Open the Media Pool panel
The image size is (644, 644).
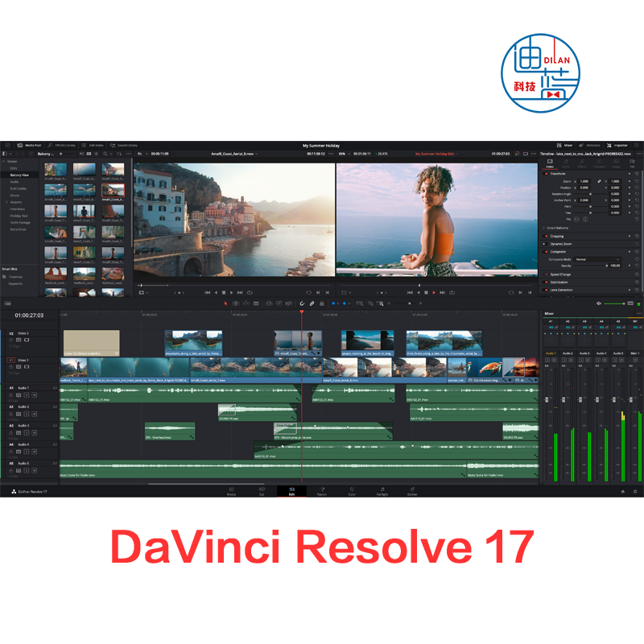tap(29, 146)
